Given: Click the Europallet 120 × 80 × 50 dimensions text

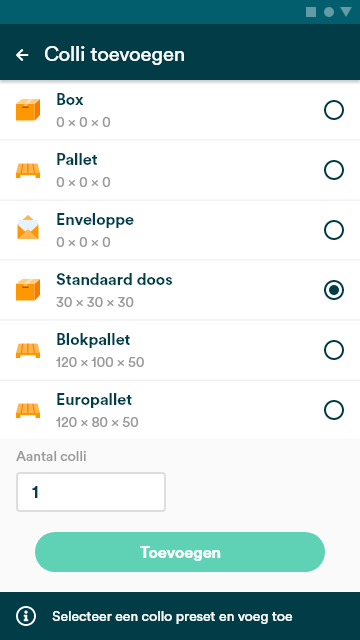Looking at the screenshot, I should coord(97,422).
